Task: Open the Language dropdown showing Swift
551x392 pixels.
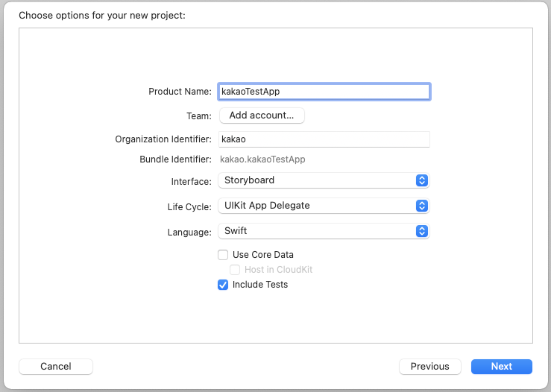Action: coord(316,231)
